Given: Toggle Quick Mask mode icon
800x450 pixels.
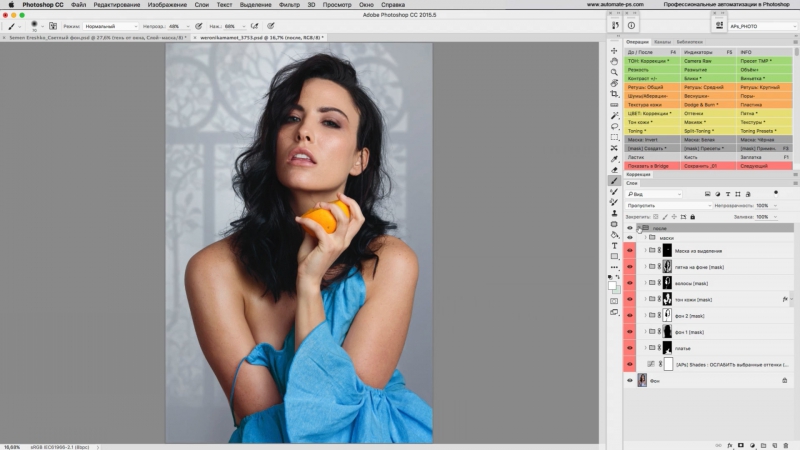Looking at the screenshot, I should [x=614, y=301].
